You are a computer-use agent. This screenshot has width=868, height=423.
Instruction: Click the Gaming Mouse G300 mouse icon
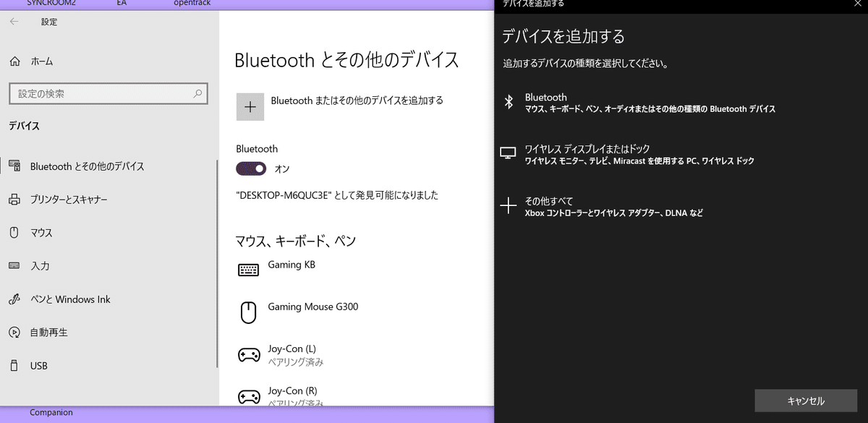point(249,312)
